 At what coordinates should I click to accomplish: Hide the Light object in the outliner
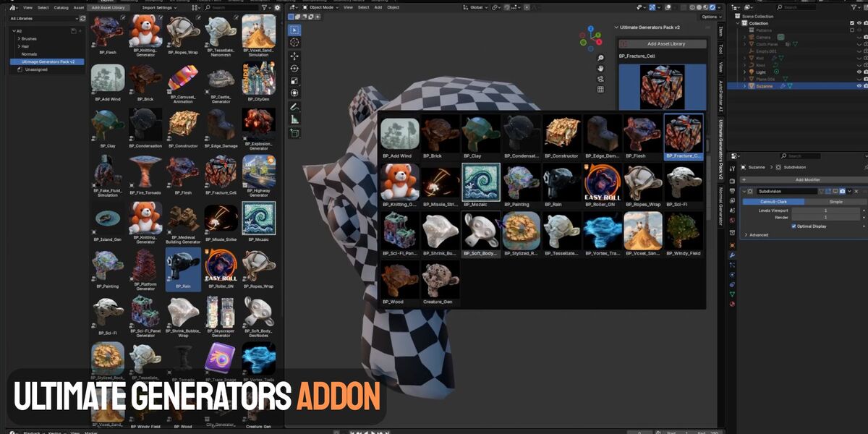[859, 72]
